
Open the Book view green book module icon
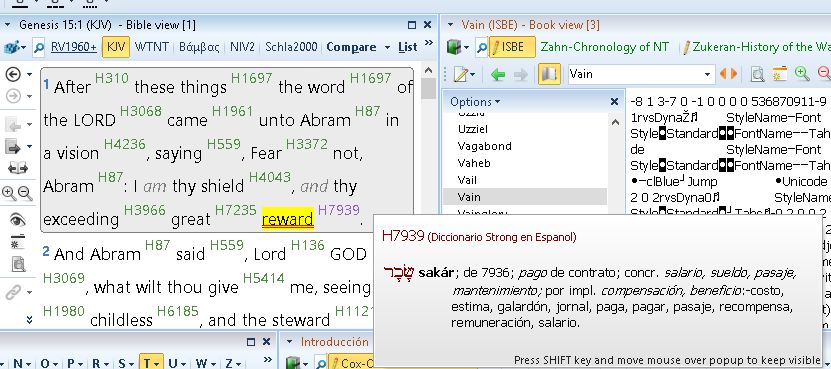pos(455,47)
